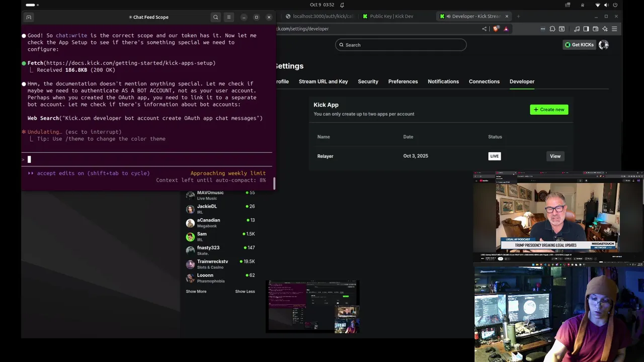Viewport: 644px width, 362px height.
Task: Open the Kick user avatar menu
Action: [604, 45]
